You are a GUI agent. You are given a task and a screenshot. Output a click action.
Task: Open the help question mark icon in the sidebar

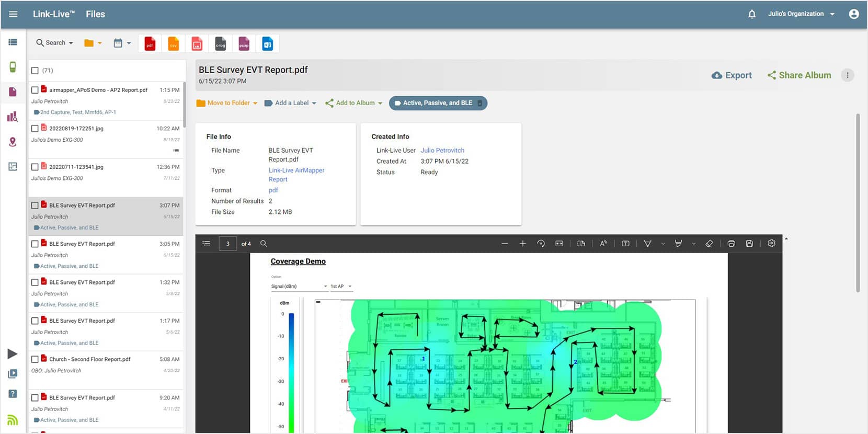pyautogui.click(x=13, y=394)
